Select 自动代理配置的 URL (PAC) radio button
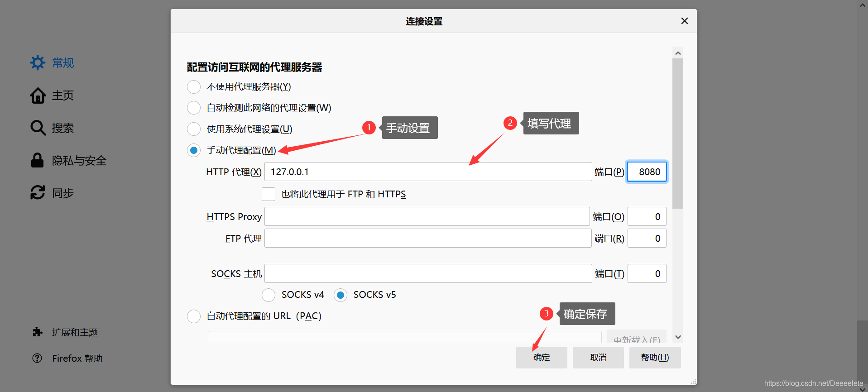 point(194,316)
